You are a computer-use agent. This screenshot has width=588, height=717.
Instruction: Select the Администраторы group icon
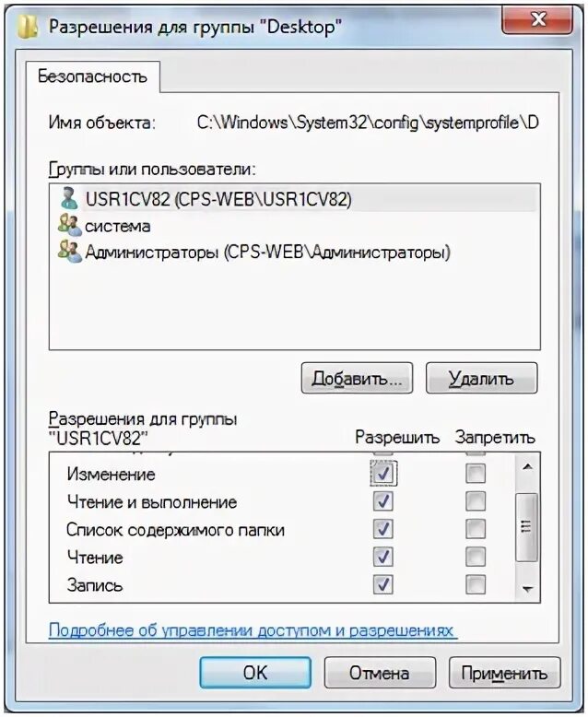point(69,251)
